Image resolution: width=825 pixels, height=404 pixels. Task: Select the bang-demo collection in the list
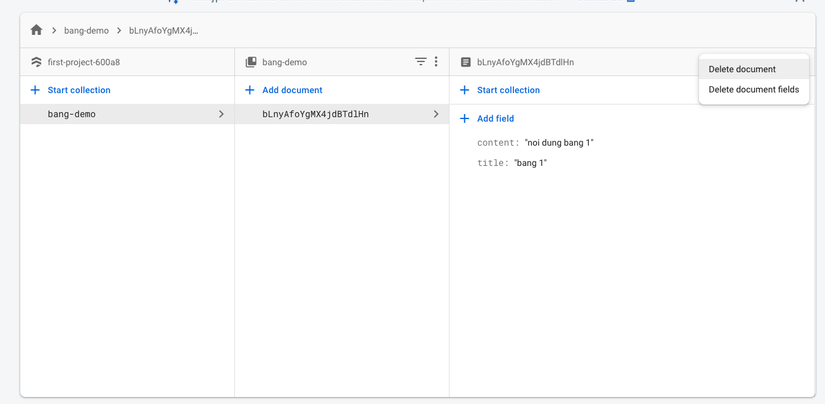[72, 114]
